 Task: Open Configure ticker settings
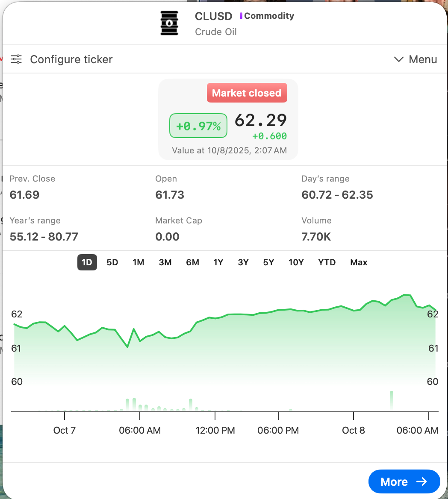[x=71, y=59]
